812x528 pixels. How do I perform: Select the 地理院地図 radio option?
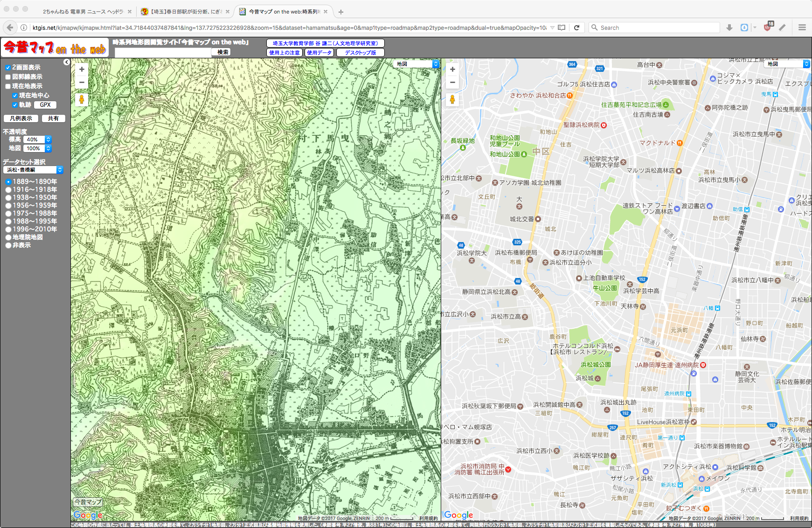coord(8,237)
